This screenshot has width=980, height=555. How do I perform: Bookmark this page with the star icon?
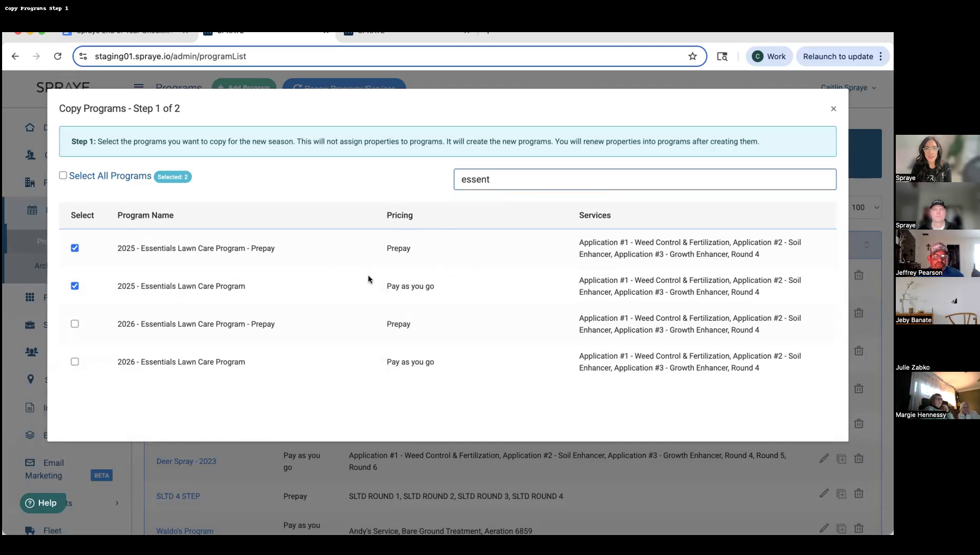pos(693,56)
